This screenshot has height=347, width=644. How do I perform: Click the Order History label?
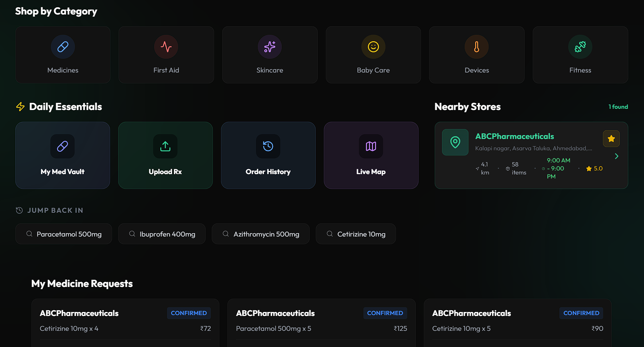pyautogui.click(x=268, y=172)
